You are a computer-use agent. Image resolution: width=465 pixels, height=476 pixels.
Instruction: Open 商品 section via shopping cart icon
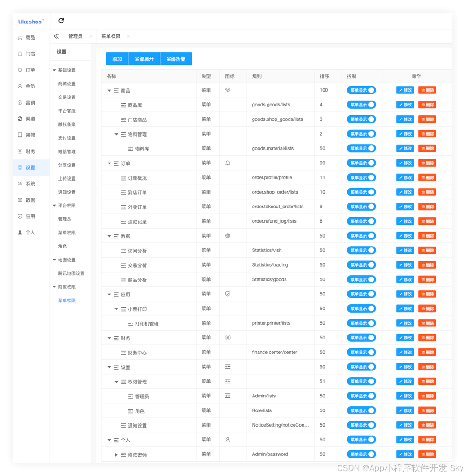click(x=20, y=38)
